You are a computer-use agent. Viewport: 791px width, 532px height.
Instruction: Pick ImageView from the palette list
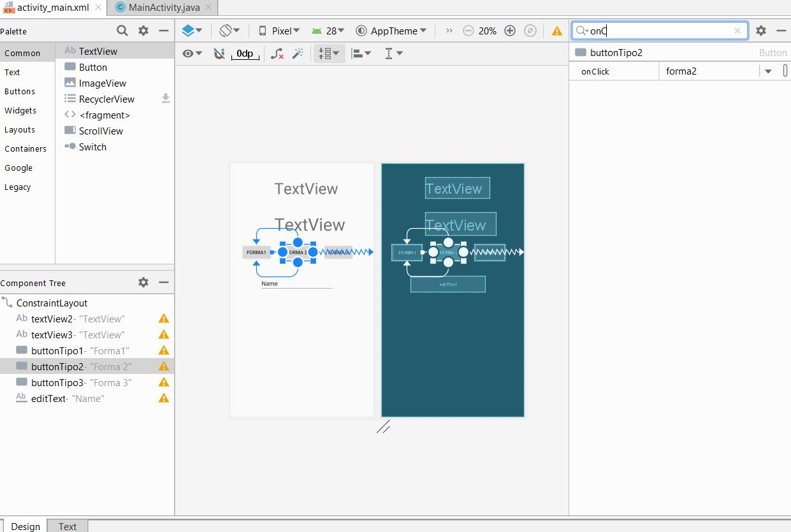(x=115, y=83)
